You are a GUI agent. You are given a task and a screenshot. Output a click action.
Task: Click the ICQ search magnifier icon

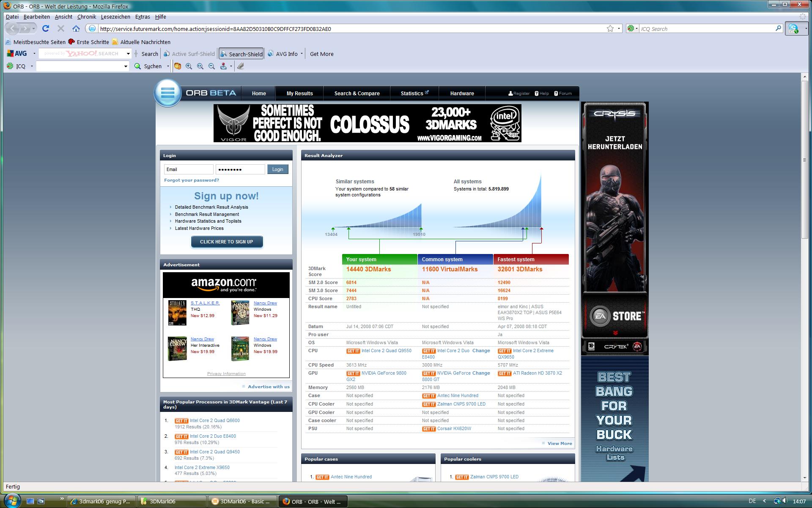137,66
